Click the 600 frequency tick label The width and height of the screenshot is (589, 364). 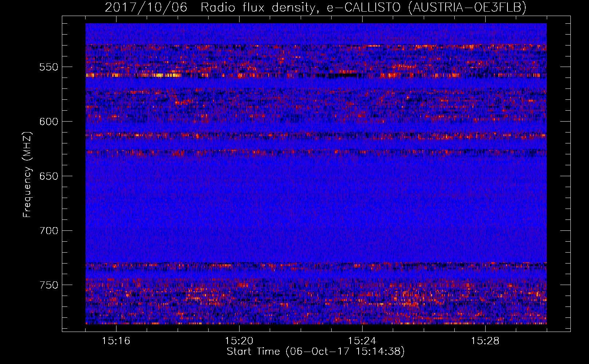click(49, 122)
